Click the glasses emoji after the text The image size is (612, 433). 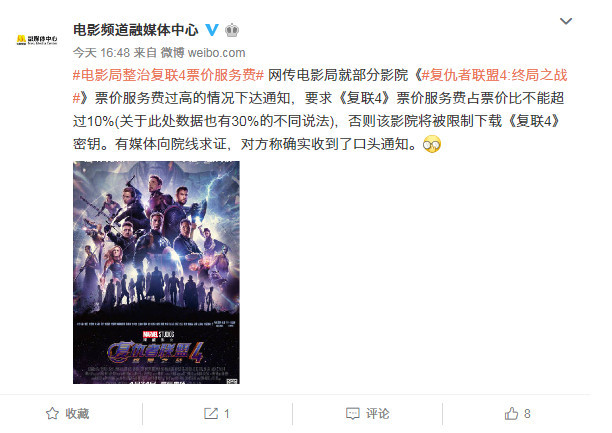click(432, 145)
